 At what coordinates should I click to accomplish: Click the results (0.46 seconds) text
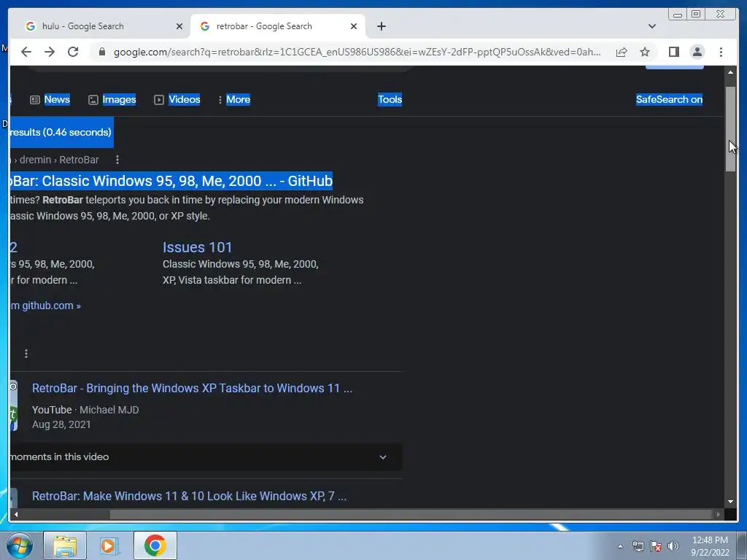(x=61, y=133)
